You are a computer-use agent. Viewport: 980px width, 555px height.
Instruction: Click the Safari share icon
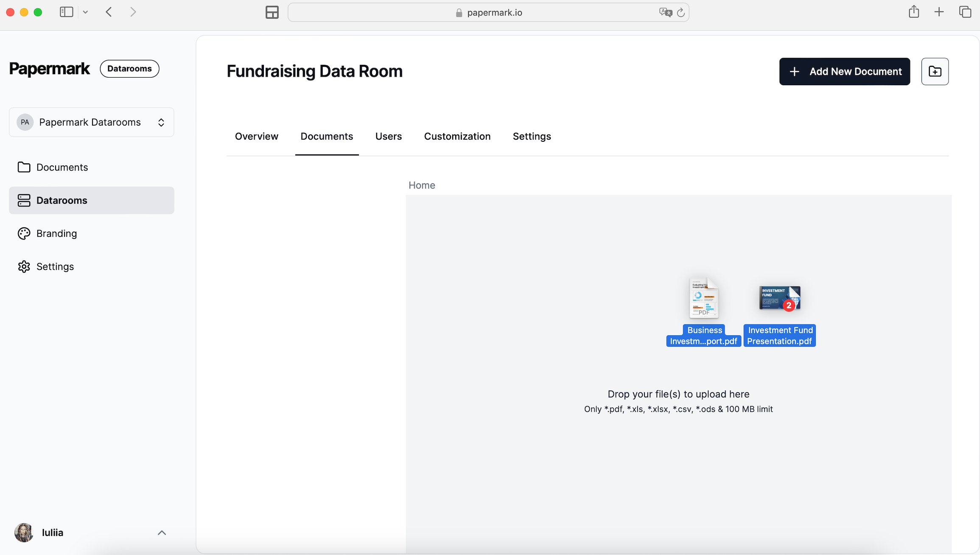pyautogui.click(x=914, y=12)
